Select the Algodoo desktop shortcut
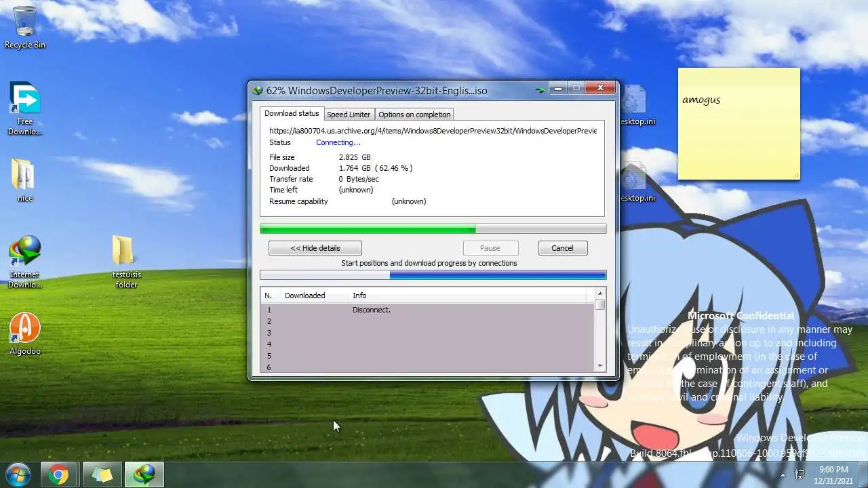Viewport: 868px width, 488px height. pos(25,334)
